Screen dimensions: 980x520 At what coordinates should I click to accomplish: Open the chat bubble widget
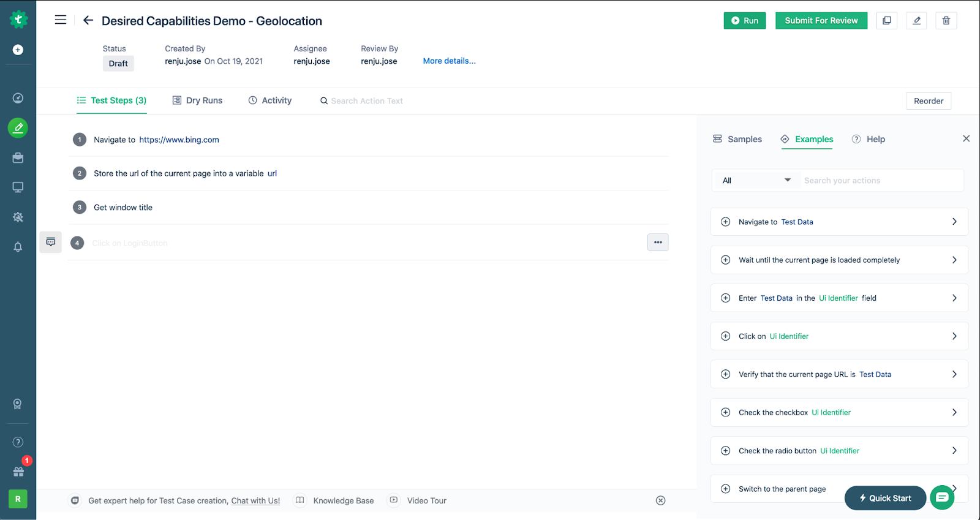pos(942,497)
